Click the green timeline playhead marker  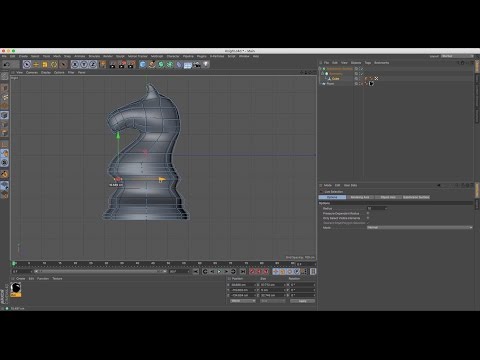(x=14, y=263)
